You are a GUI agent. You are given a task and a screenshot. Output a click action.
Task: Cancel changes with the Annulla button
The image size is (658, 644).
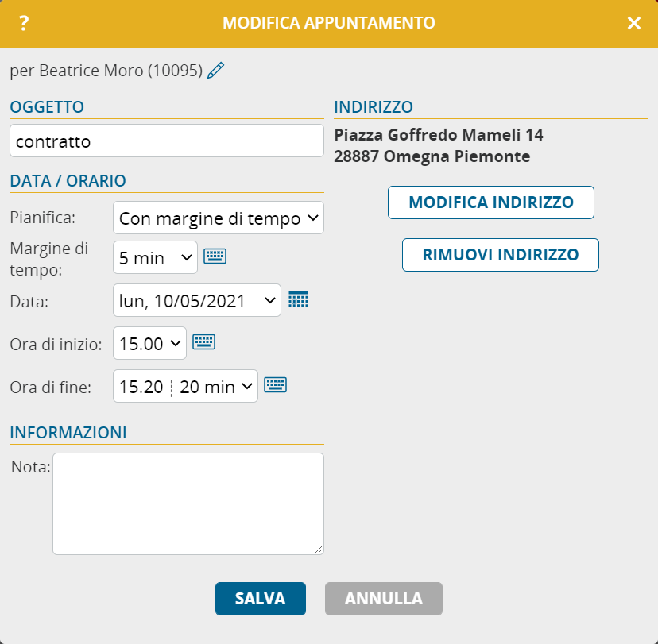[x=383, y=599]
